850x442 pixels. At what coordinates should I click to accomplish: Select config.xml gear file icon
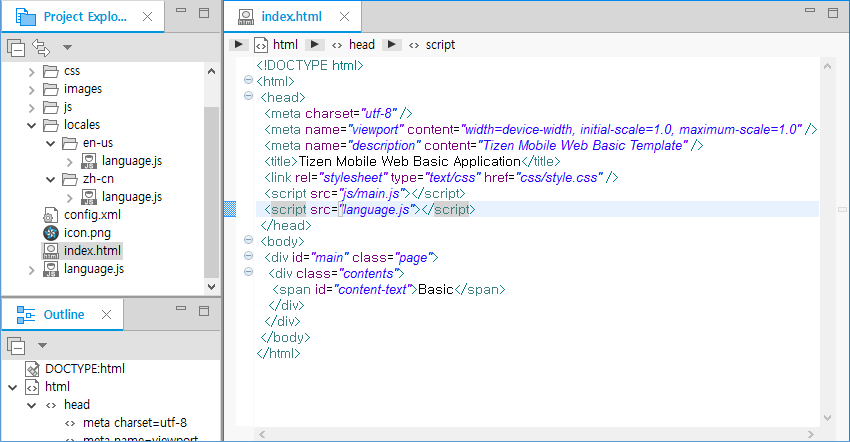pyautogui.click(x=50, y=215)
